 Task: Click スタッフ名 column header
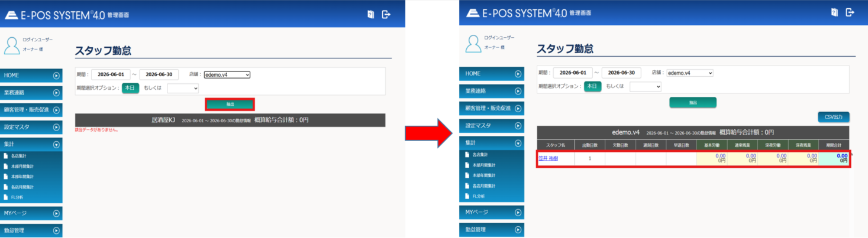point(556,145)
